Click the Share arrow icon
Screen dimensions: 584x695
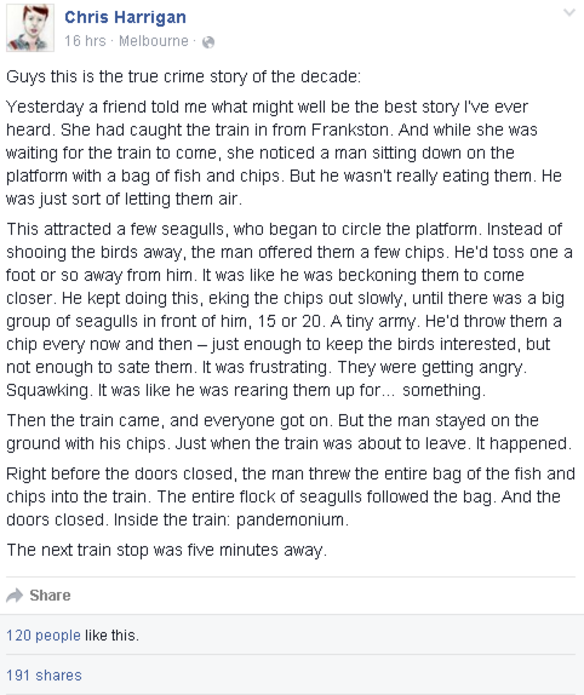pos(15,595)
